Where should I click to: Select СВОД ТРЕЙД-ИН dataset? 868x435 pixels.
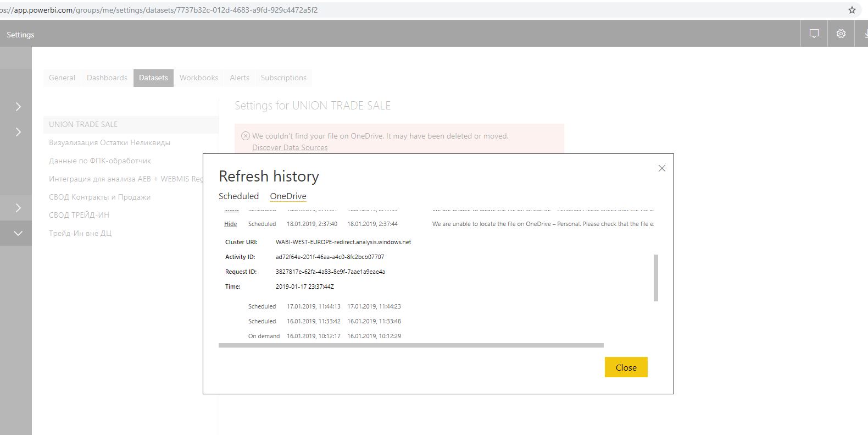tap(79, 215)
